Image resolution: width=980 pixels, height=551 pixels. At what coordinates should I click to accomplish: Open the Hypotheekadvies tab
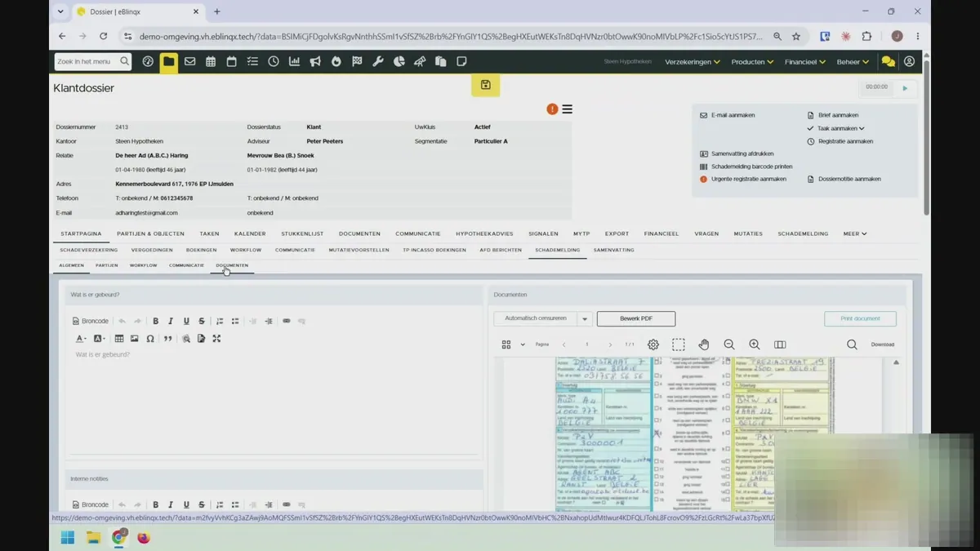484,233
